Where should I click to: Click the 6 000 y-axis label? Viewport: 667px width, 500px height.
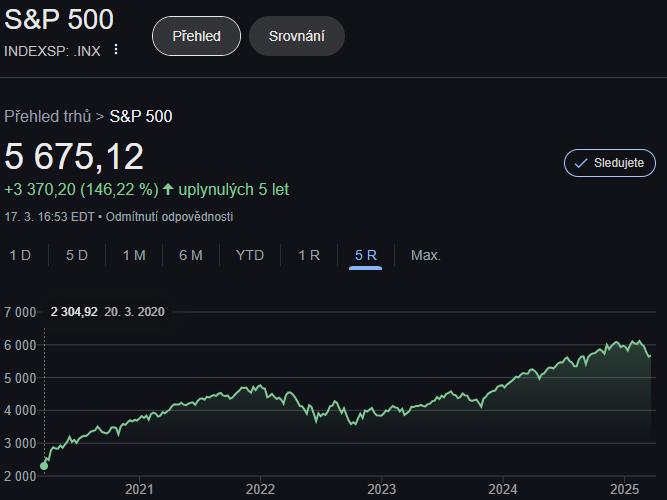tap(20, 345)
